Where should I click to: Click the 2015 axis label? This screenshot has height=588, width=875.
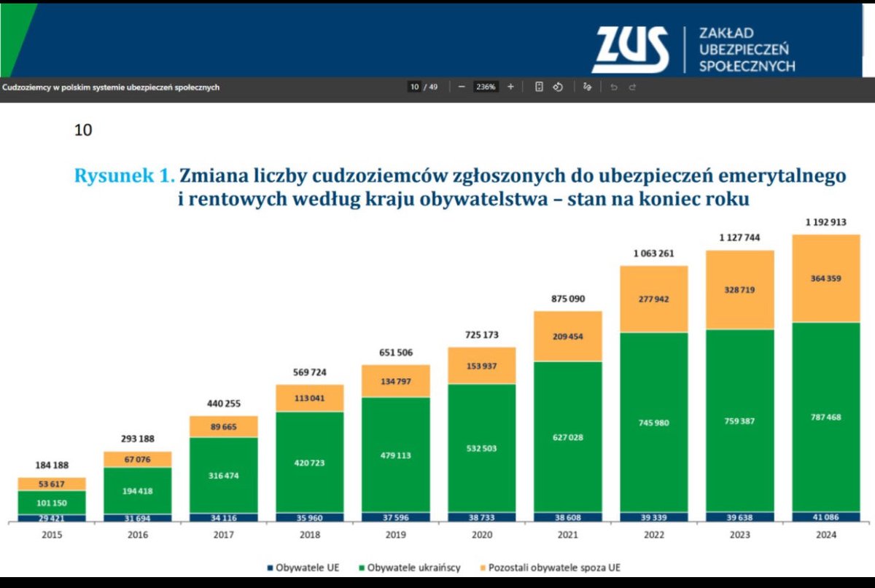click(51, 535)
